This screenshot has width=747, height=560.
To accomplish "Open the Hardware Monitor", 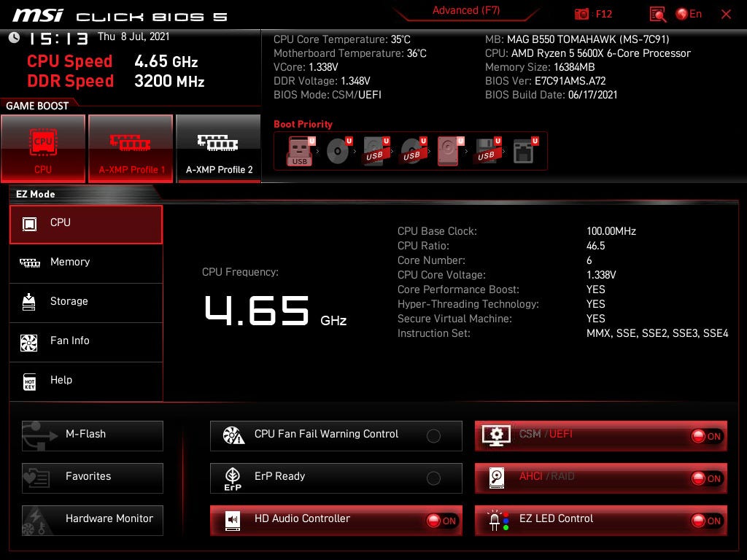I will pos(92,519).
